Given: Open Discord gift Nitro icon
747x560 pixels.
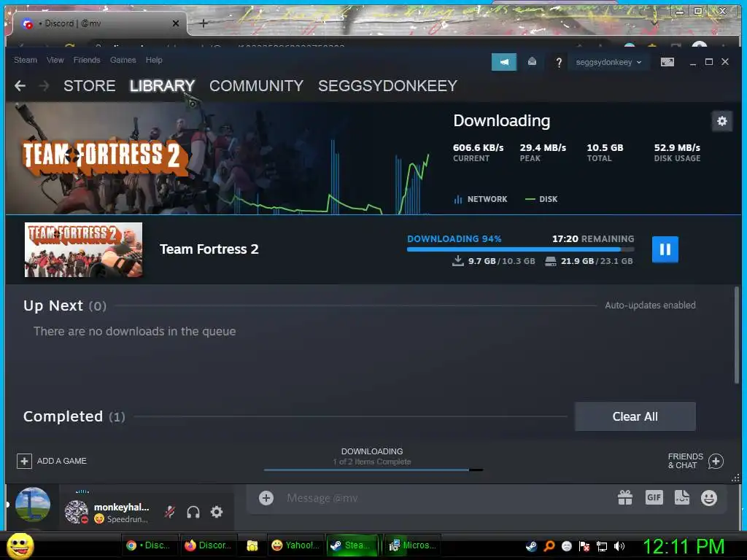Looking at the screenshot, I should pos(625,498).
